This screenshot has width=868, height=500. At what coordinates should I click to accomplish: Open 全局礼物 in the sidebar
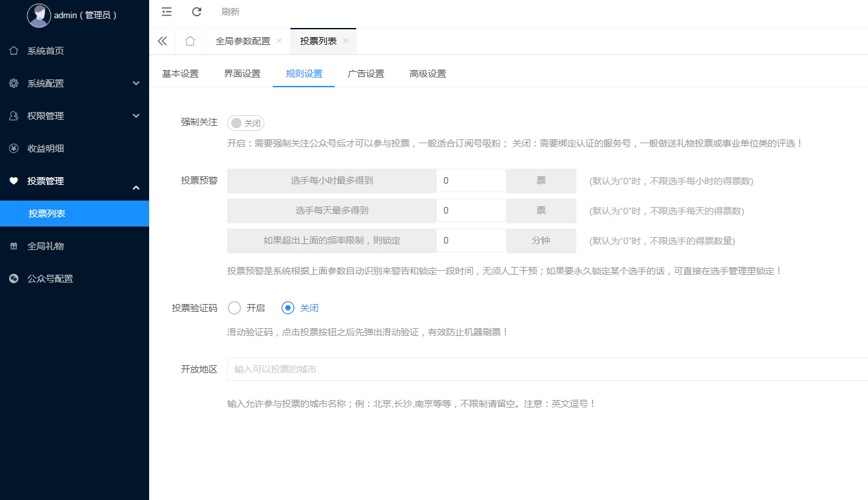[46, 246]
